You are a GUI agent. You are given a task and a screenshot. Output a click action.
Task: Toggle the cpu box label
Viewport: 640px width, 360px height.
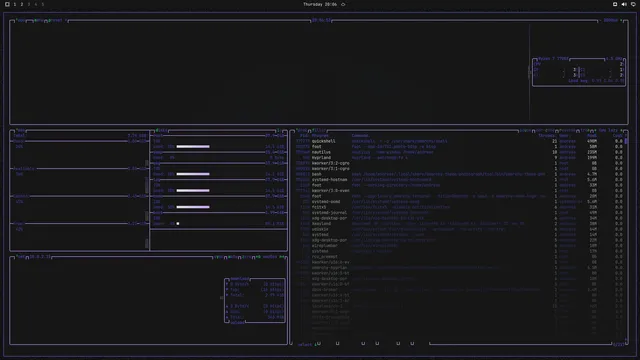coord(20,20)
